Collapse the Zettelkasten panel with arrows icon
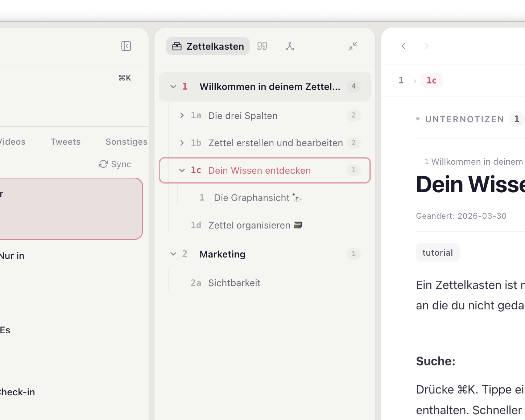This screenshot has height=420, width=525. coord(353,46)
